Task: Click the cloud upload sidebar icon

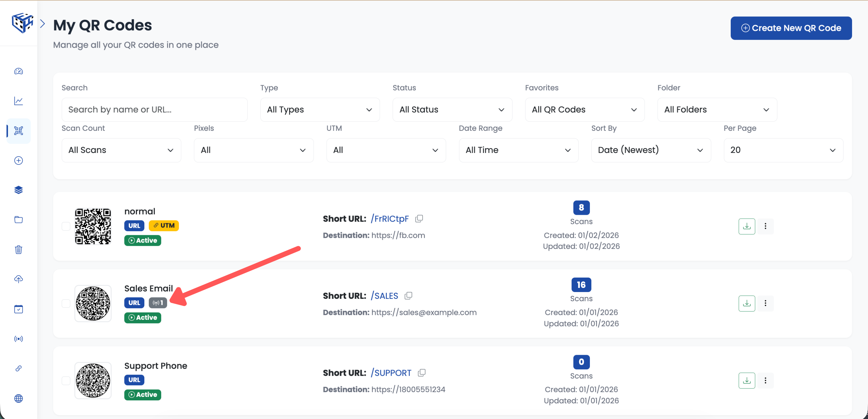Action: pyautogui.click(x=19, y=279)
